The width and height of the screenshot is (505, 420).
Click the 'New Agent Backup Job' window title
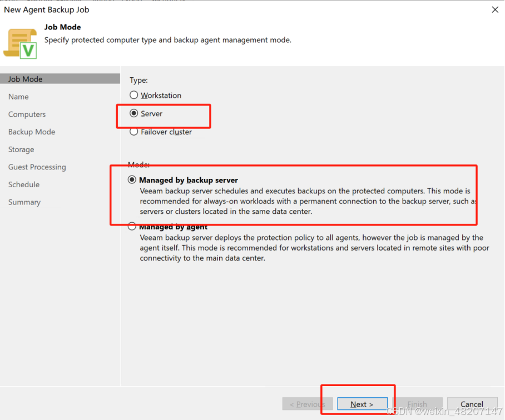[46, 9]
